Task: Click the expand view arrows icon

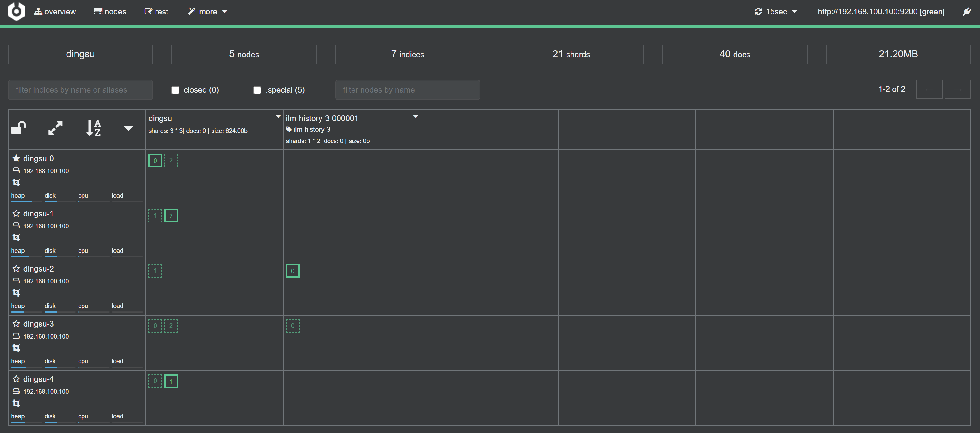Action: (55, 128)
